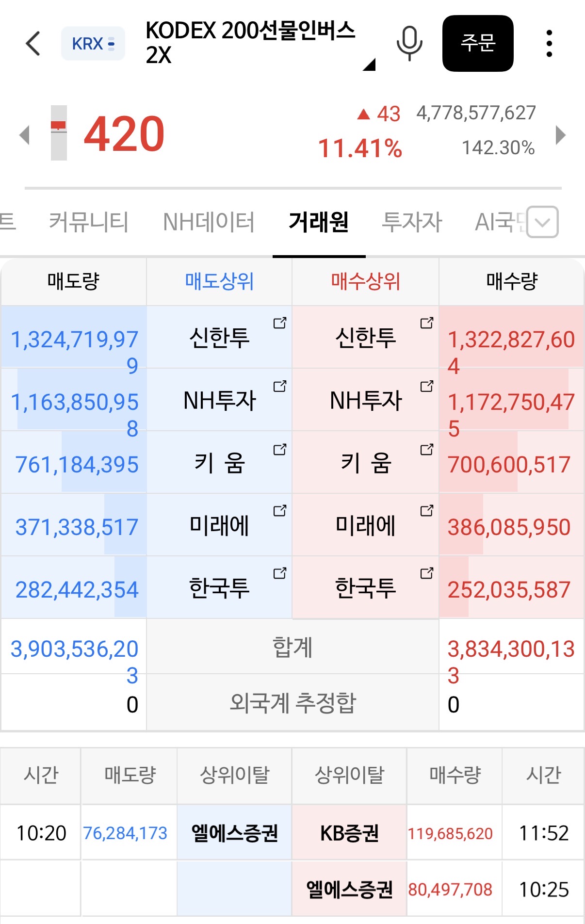Tap the mini price candle bar
Image resolution: width=585 pixels, height=924 pixels.
[59, 133]
